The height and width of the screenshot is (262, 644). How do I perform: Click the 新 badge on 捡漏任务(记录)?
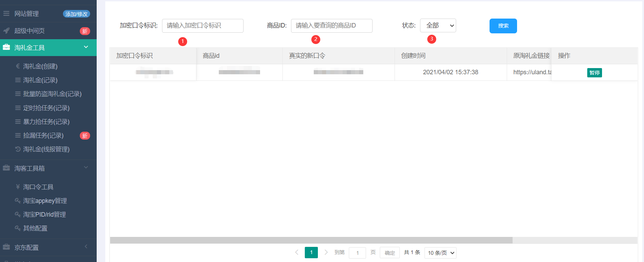pos(85,136)
